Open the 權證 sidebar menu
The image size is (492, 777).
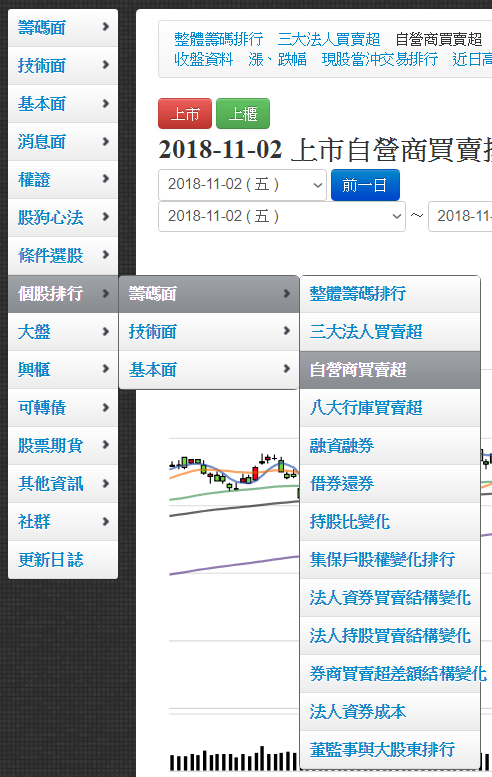point(63,179)
